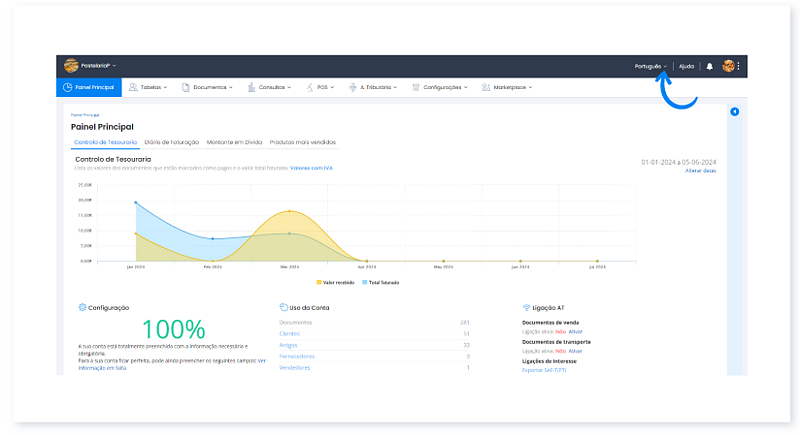Click Ver informação em falta link
Viewport: 800px width, 435px height.
[102, 368]
